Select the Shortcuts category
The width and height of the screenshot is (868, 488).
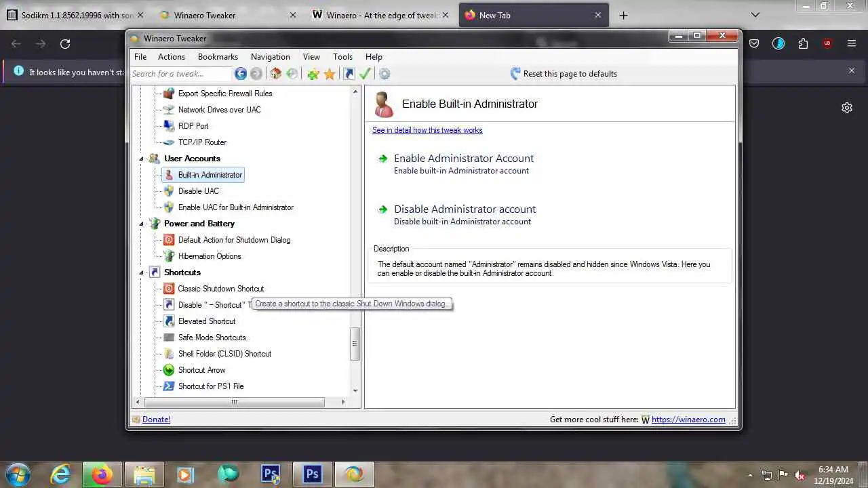click(182, 272)
